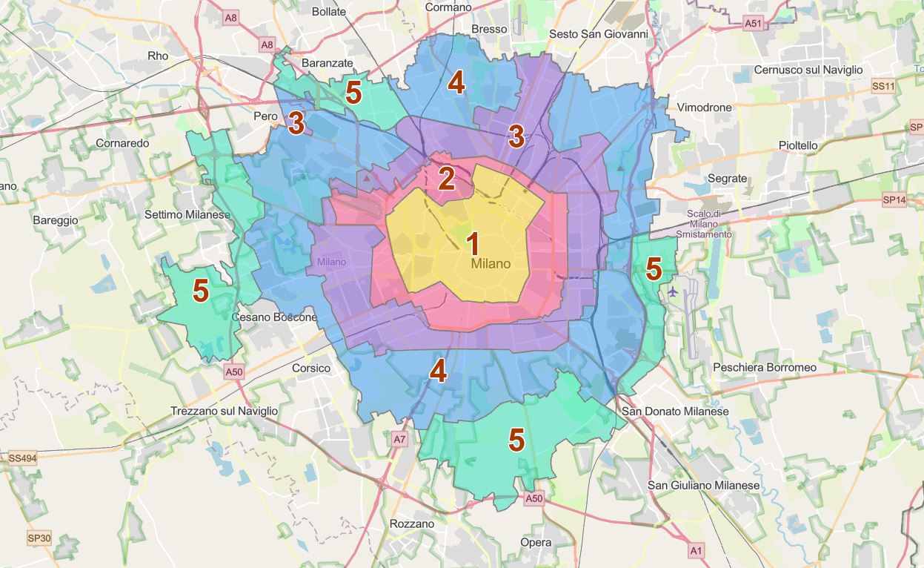Image resolution: width=924 pixels, height=568 pixels.
Task: Click zone number 4 below Bresso
Action: tap(456, 83)
